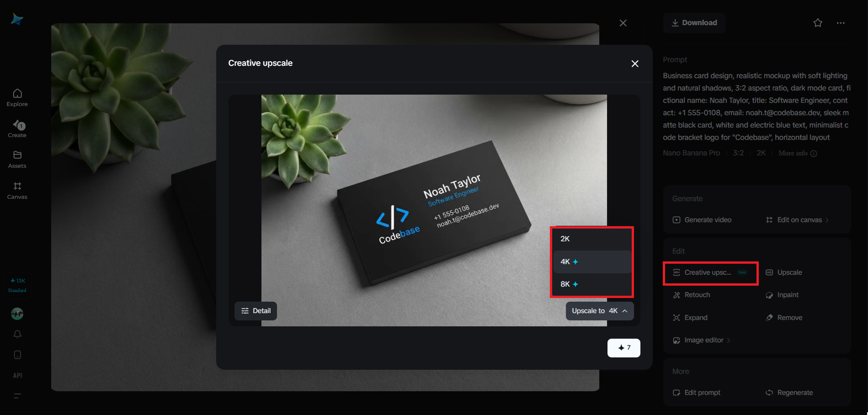868x415 pixels.
Task: Click the business card preview image
Action: (434, 210)
